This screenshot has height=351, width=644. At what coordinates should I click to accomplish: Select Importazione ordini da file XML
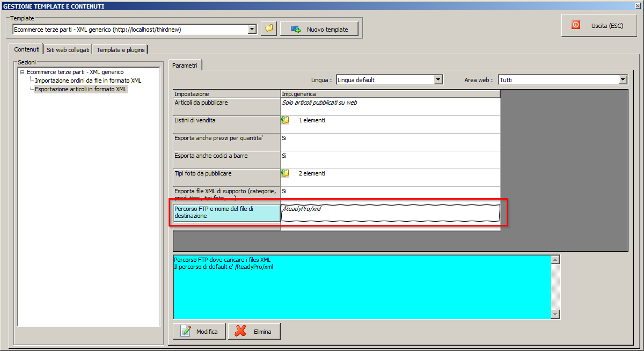88,81
